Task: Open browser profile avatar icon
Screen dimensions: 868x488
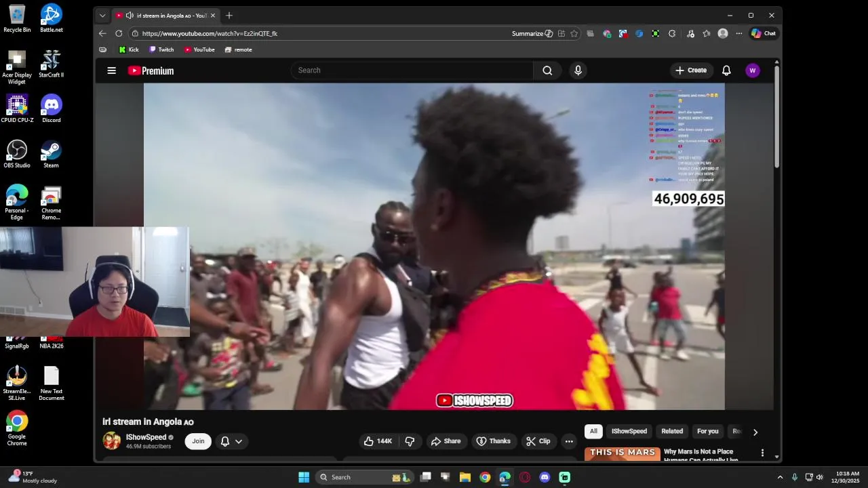Action: click(x=723, y=33)
